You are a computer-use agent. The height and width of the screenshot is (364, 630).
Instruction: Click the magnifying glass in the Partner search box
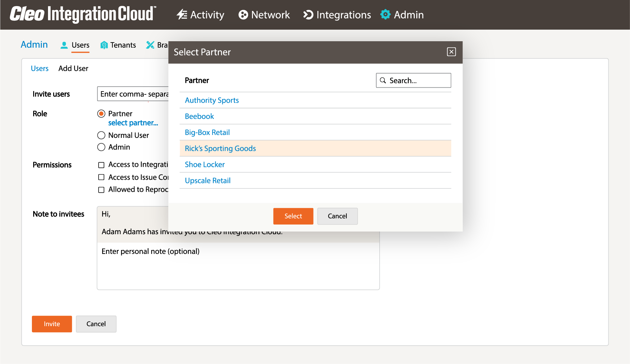pos(383,80)
